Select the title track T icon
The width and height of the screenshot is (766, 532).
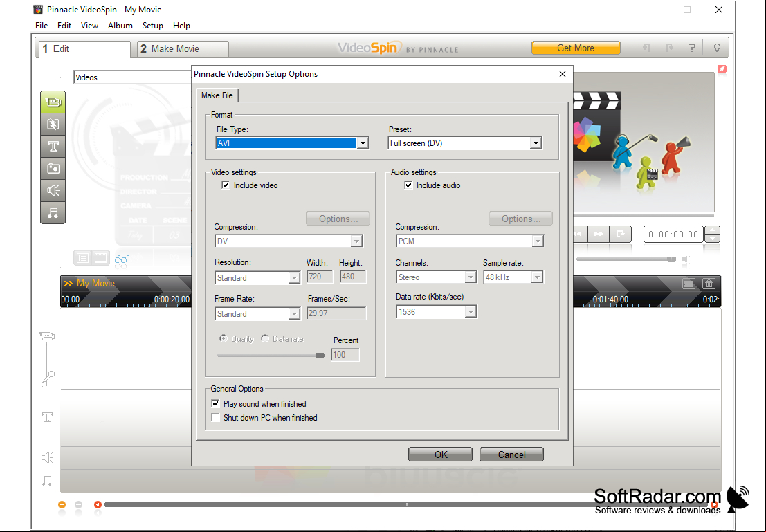(x=47, y=416)
